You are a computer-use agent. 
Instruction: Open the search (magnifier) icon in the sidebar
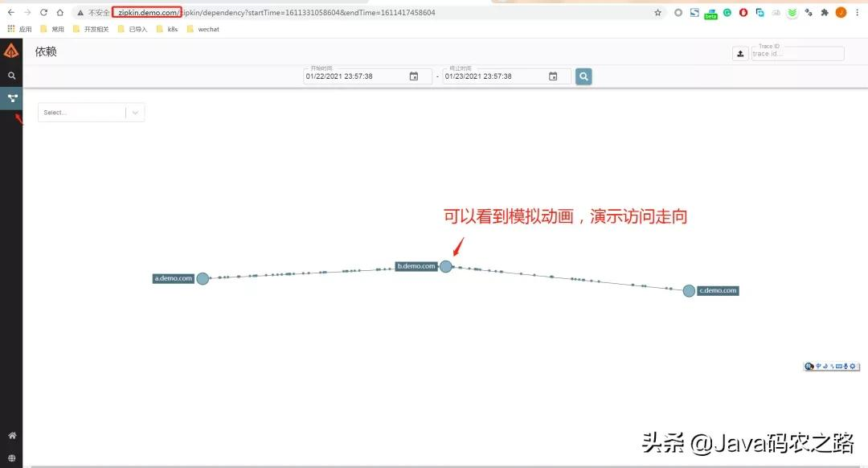11,76
